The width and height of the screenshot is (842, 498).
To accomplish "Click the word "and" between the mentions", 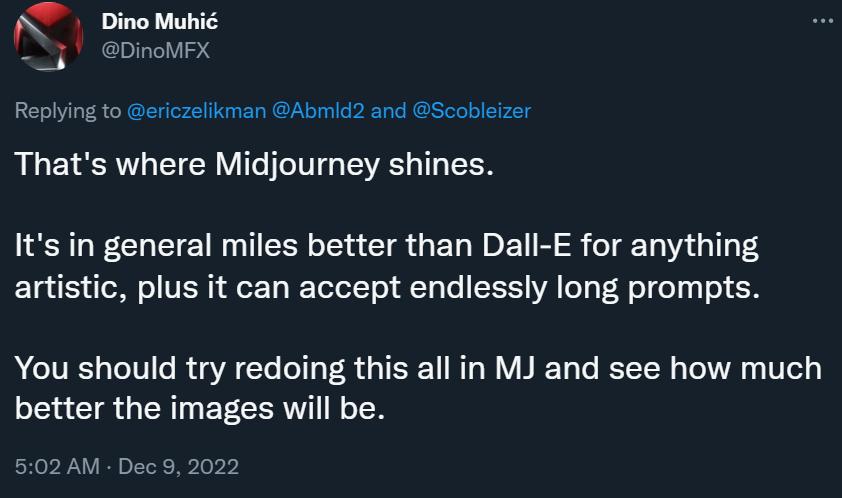I will (x=387, y=110).
